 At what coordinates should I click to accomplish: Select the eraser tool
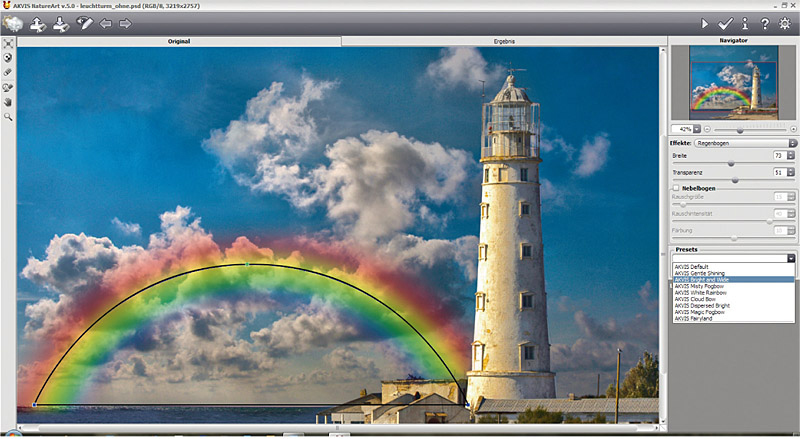8,72
